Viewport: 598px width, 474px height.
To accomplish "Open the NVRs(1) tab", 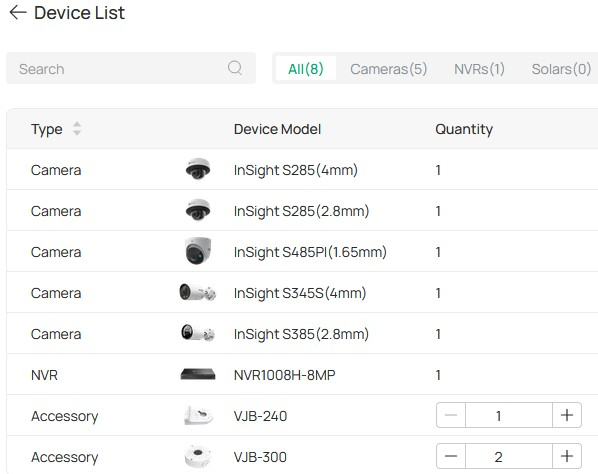I will pos(479,69).
